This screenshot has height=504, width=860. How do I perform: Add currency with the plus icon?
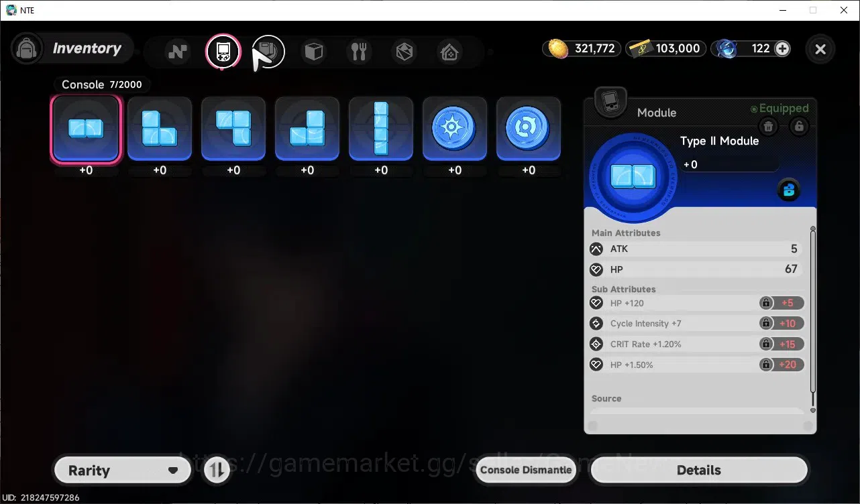[x=782, y=48]
